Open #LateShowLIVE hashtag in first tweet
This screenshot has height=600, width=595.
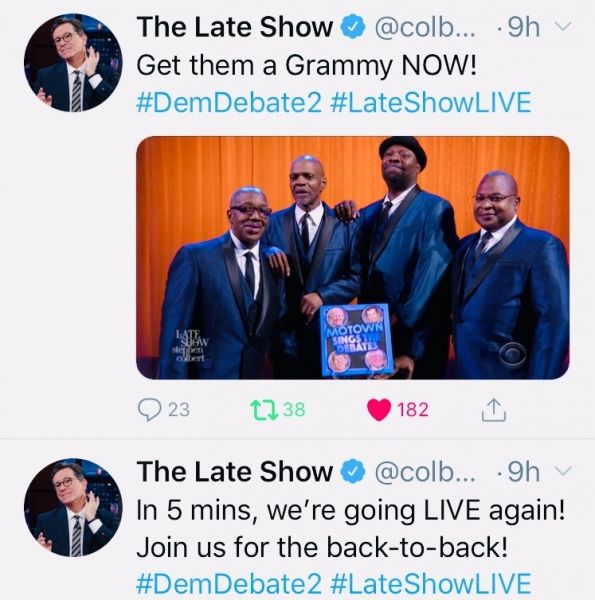[430, 103]
